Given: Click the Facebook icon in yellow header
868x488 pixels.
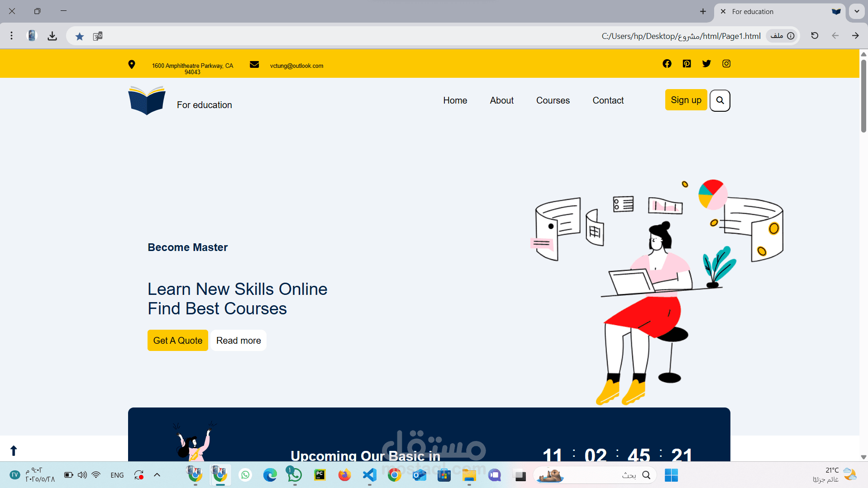Looking at the screenshot, I should tap(667, 64).
